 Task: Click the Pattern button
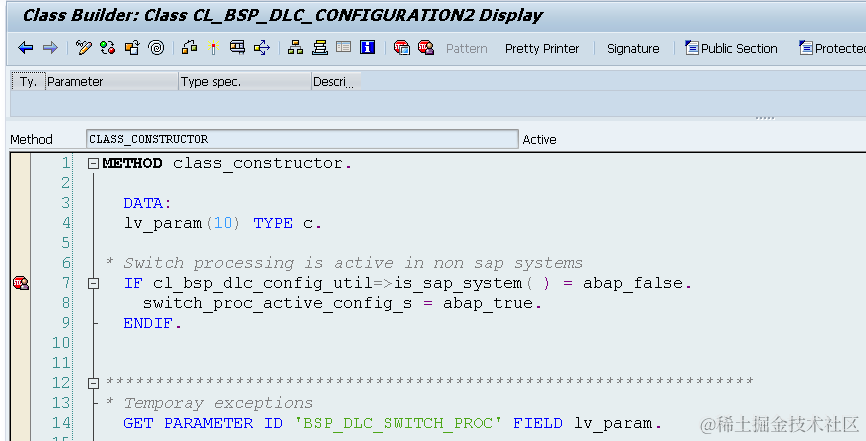click(x=467, y=49)
